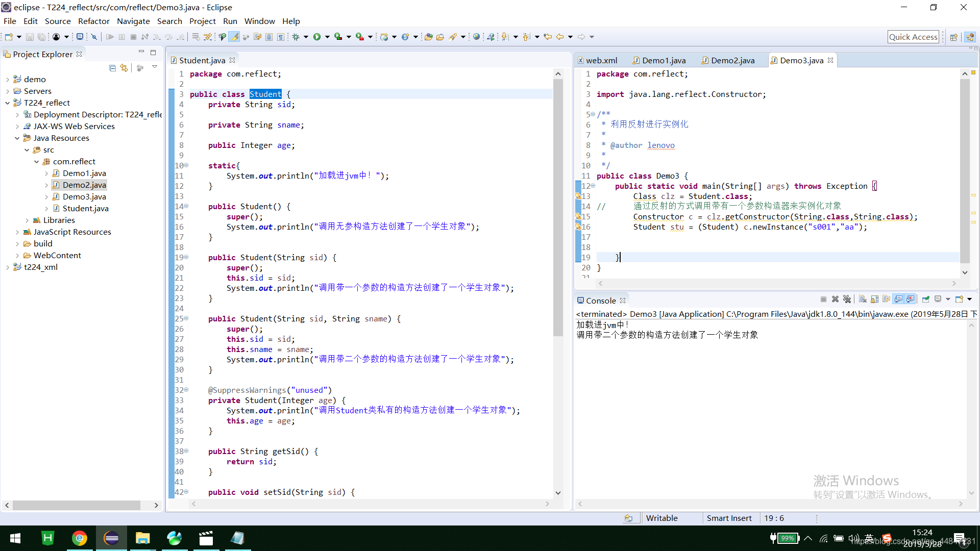Screen dimensions: 980x551
Task: Click Remove Launch X icon in Console
Action: 835,299
